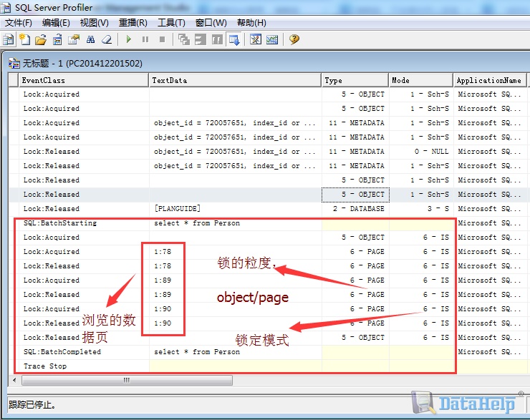Click the 跟踪已停止 status bar message

[x=32, y=404]
